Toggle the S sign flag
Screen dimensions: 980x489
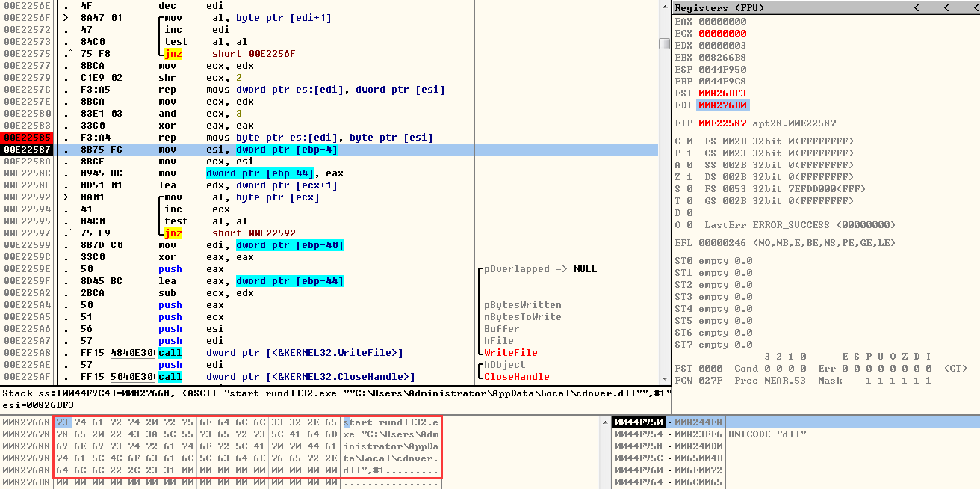[689, 188]
